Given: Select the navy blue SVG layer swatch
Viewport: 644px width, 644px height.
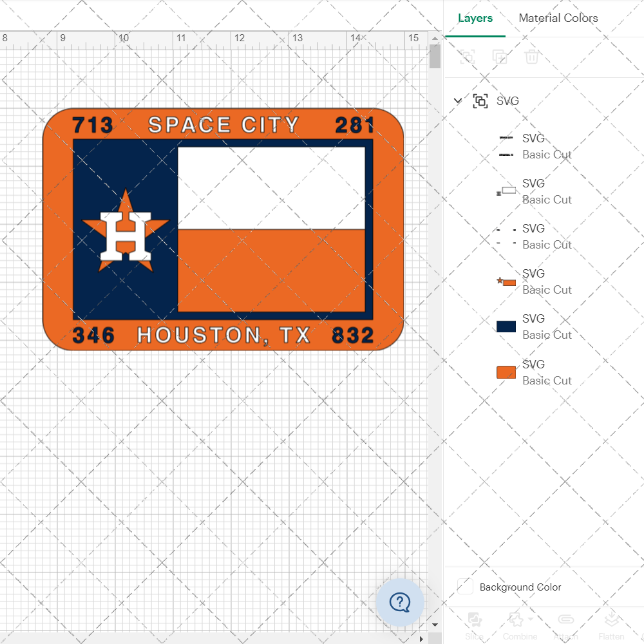Looking at the screenshot, I should click(506, 327).
